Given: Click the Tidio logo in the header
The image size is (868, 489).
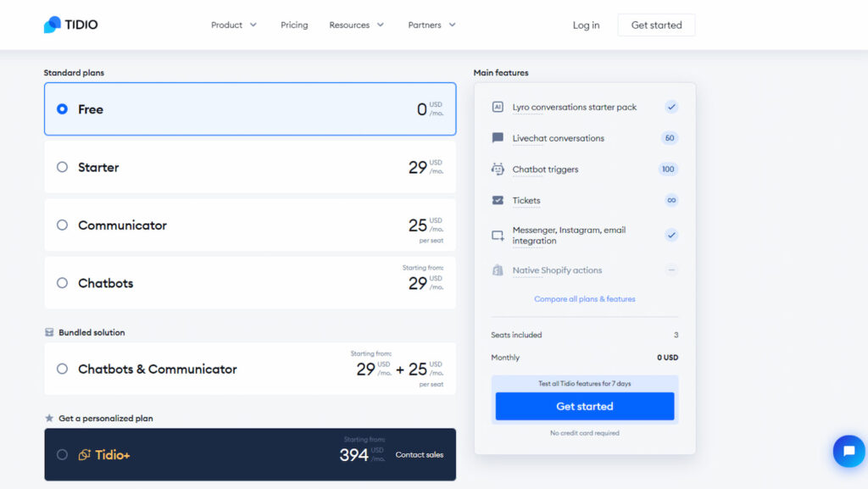Looking at the screenshot, I should pyautogui.click(x=70, y=25).
